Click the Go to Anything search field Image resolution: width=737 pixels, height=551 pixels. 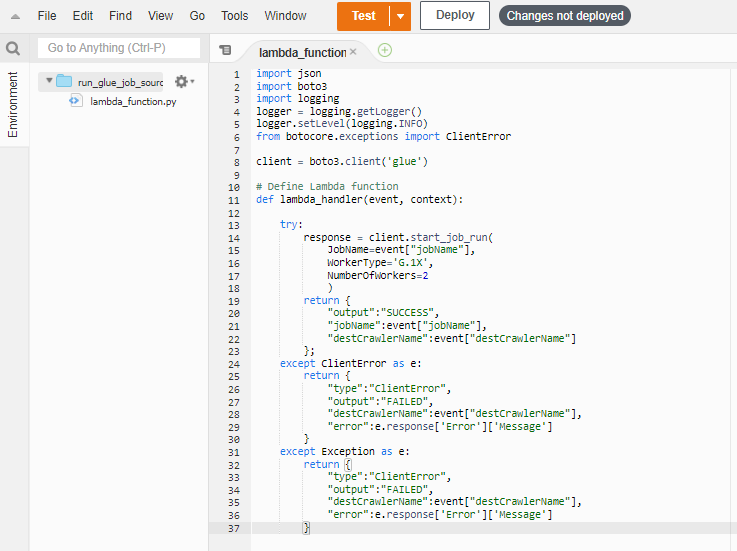(x=118, y=48)
